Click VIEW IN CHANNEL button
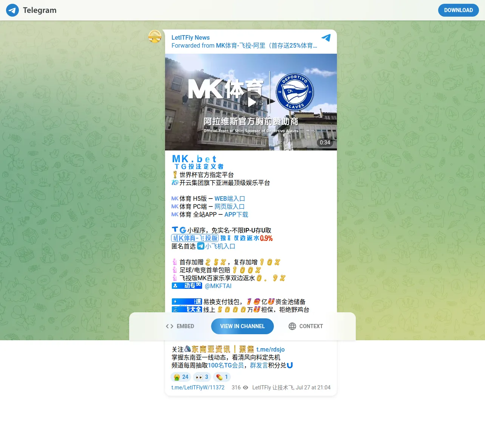Screen dimensions: 485x448 coord(242,326)
